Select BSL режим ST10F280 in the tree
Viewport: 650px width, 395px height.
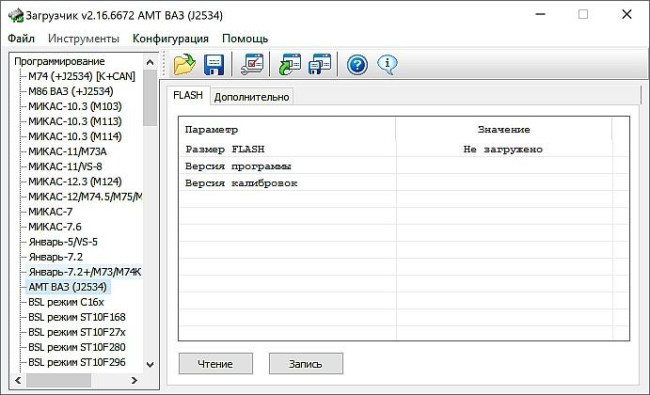pyautogui.click(x=77, y=347)
